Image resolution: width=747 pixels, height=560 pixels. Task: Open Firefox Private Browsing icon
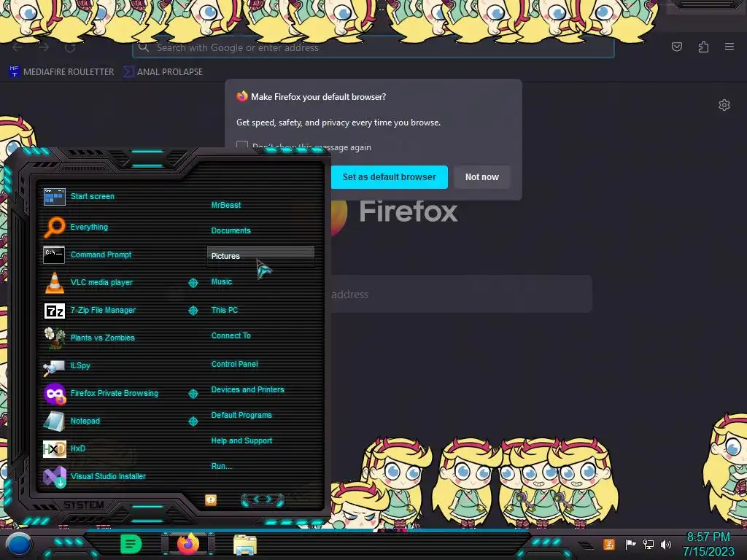pyautogui.click(x=55, y=394)
